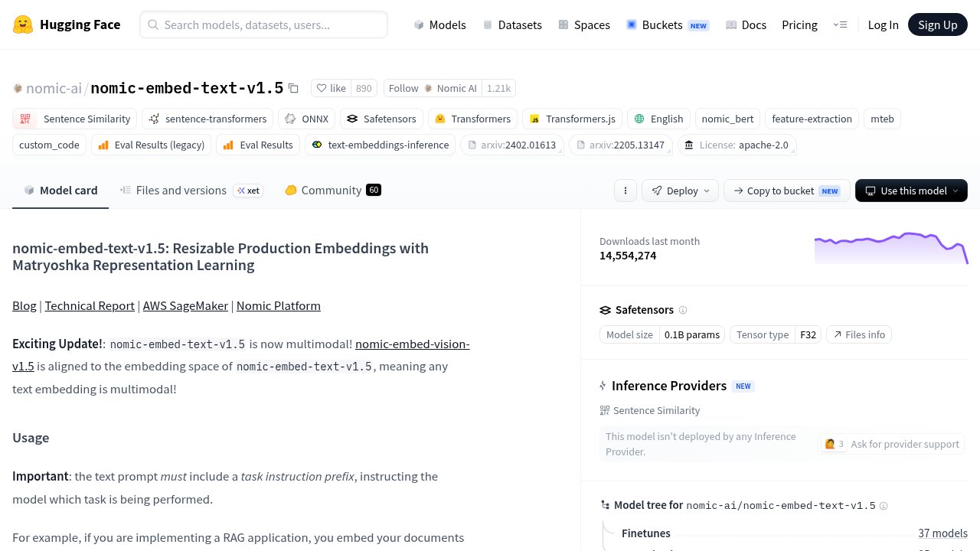980x551 pixels.
Task: Click Copy to bucket button
Action: pyautogui.click(x=786, y=191)
